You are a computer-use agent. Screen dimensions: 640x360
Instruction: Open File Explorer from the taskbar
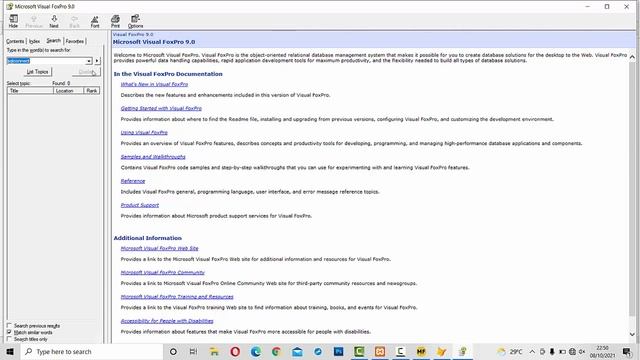coord(214,351)
